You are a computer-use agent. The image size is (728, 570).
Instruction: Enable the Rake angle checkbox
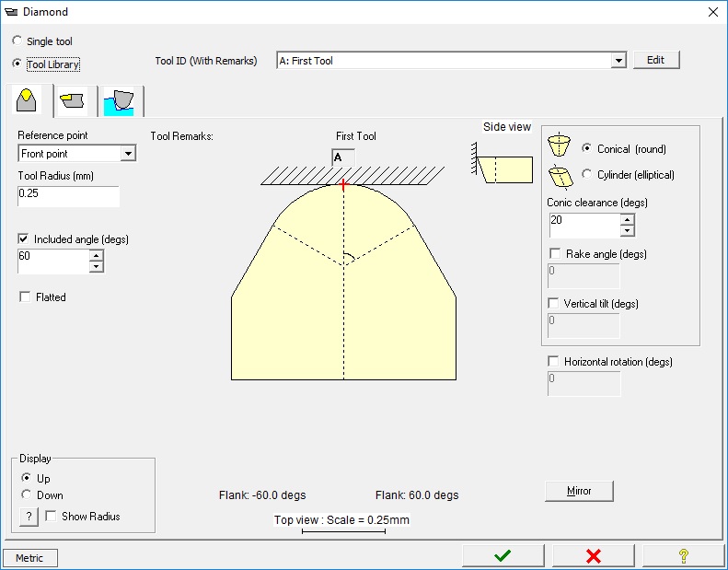coord(555,253)
